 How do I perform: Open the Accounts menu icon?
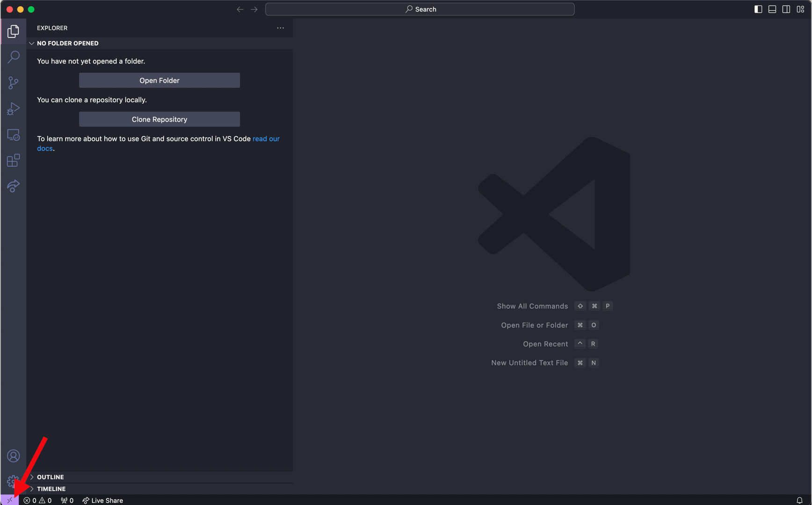pos(13,456)
